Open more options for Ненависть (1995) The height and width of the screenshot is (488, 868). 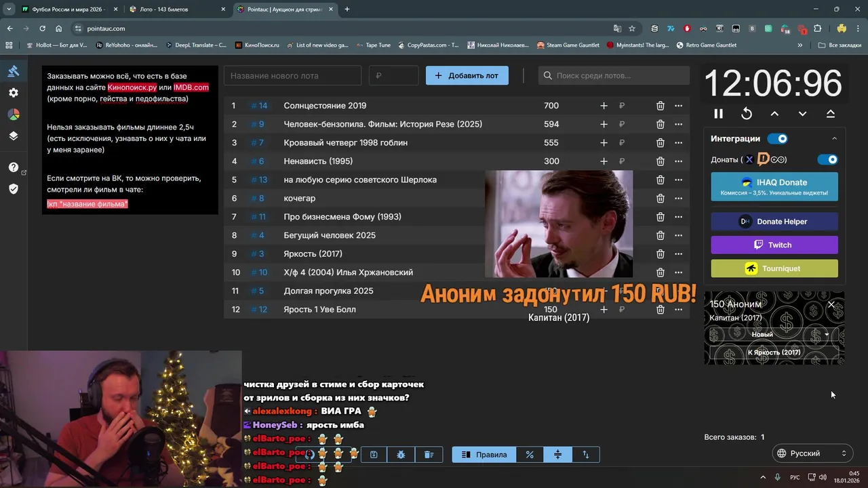click(x=678, y=161)
